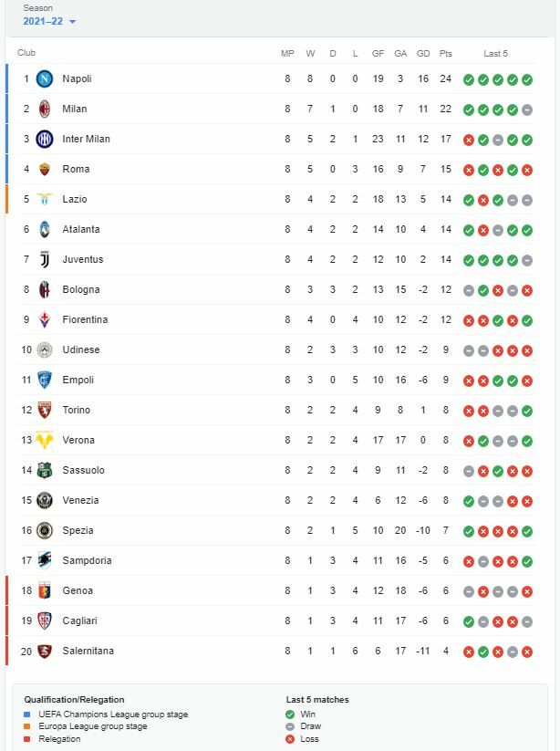Screen dimensions: 560x751
Task: Click the Fiorentina club crest icon
Action: click(x=45, y=319)
